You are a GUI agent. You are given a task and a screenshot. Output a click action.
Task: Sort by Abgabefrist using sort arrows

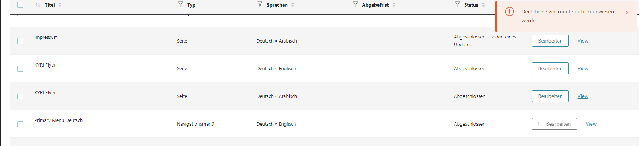[x=394, y=5]
